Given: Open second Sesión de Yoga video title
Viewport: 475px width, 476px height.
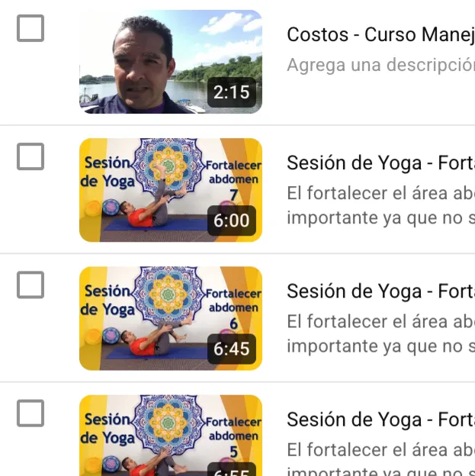Looking at the screenshot, I should click(381, 163).
